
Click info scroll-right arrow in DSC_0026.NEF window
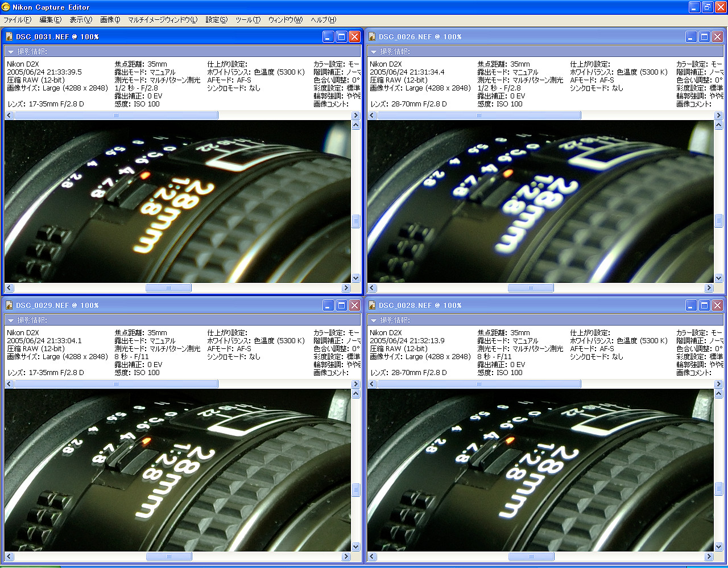[x=718, y=116]
